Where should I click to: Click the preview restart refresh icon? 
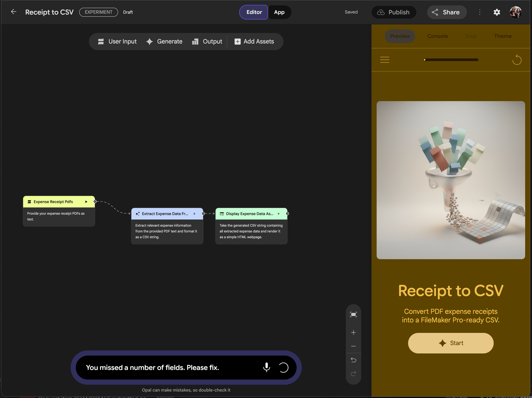(516, 60)
